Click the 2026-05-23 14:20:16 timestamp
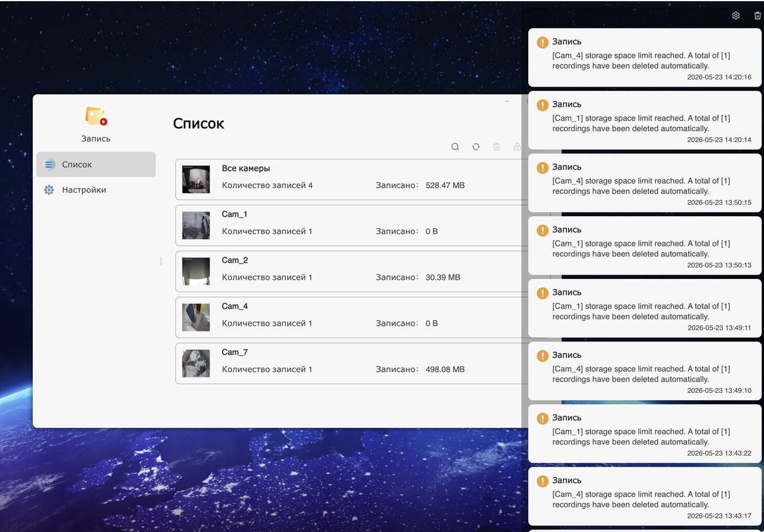Screen dimensions: 764x532 719,77
